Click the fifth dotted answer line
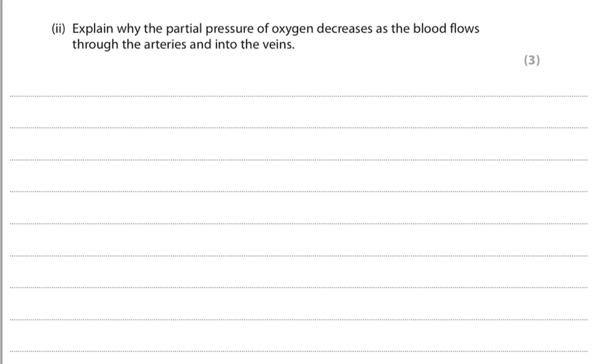The height and width of the screenshot is (364, 592). click(x=298, y=224)
